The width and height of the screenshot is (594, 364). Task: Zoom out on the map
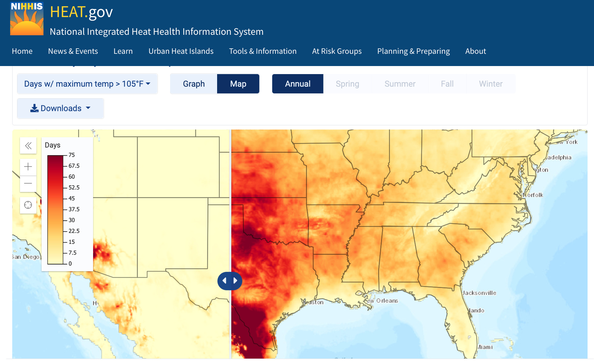[28, 184]
